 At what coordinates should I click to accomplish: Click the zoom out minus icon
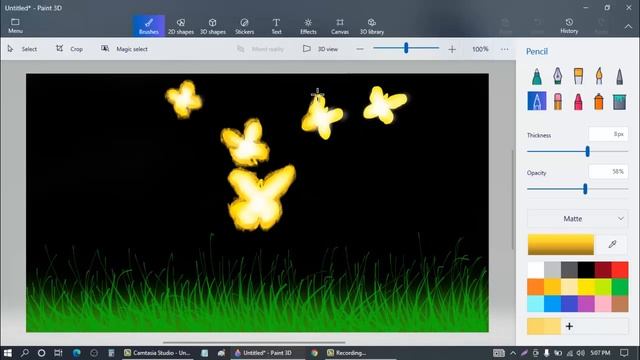[x=360, y=49]
